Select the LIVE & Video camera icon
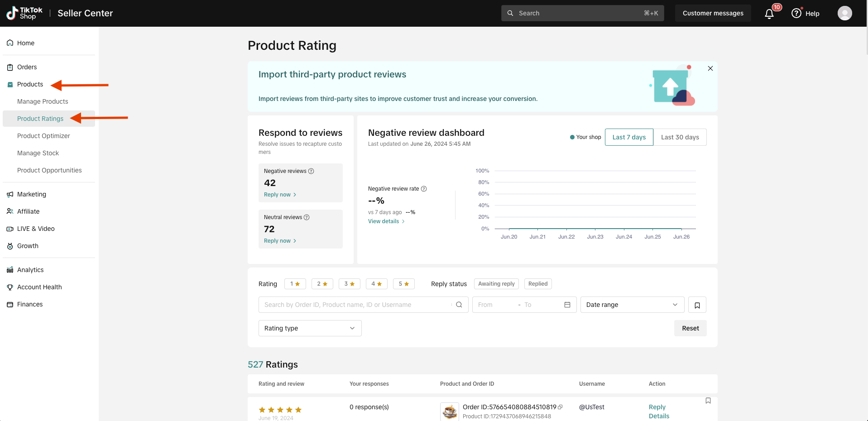The image size is (868, 421). coord(10,229)
